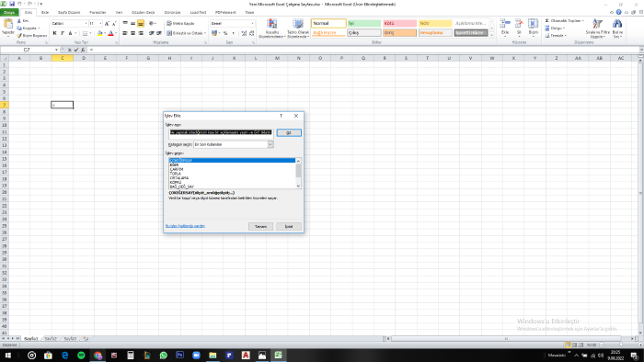Image resolution: width=644 pixels, height=362 pixels.
Task: Click the decrease decimal icon
Action: coord(251,33)
